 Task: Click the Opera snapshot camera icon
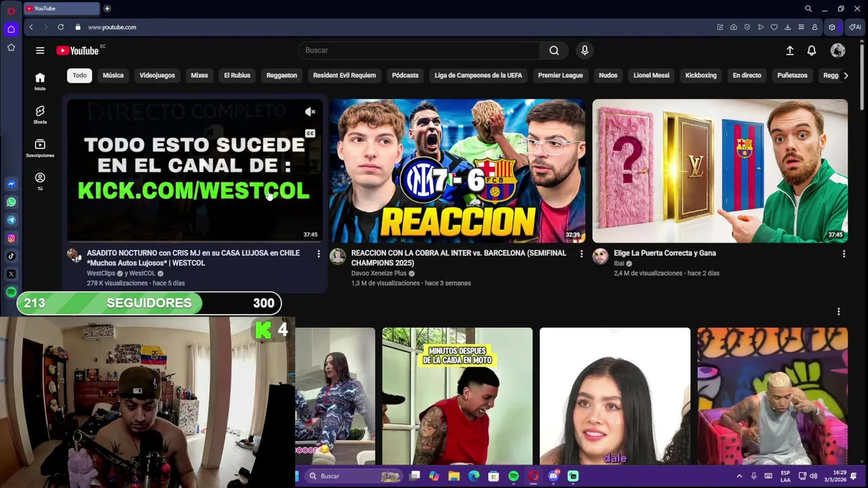coord(734,27)
